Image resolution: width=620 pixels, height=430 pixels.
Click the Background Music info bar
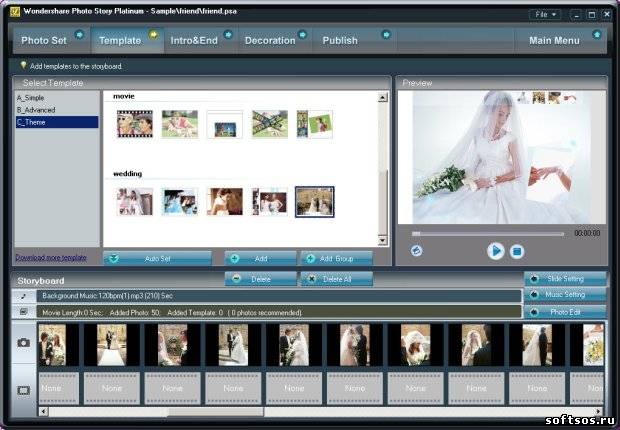[x=279, y=296]
